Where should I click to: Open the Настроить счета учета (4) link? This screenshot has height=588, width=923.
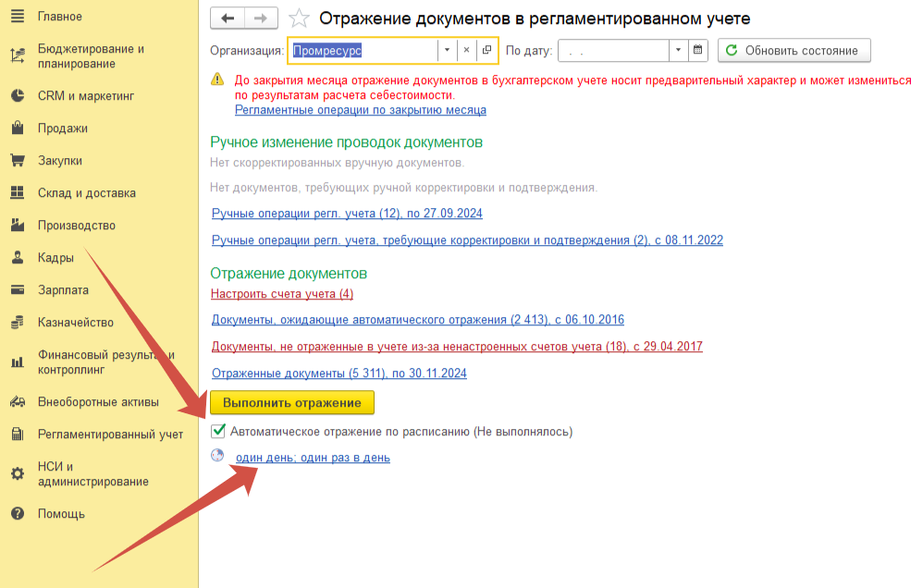pyautogui.click(x=282, y=294)
